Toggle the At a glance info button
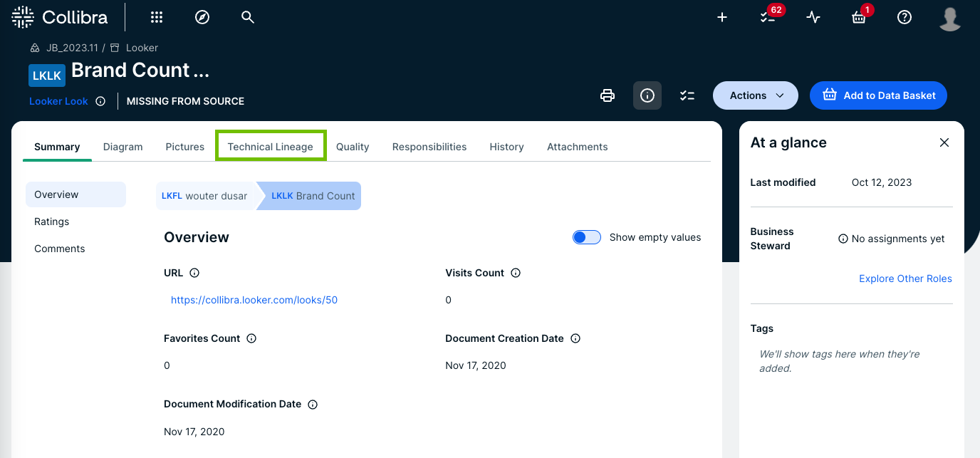The image size is (980, 458). pos(647,95)
